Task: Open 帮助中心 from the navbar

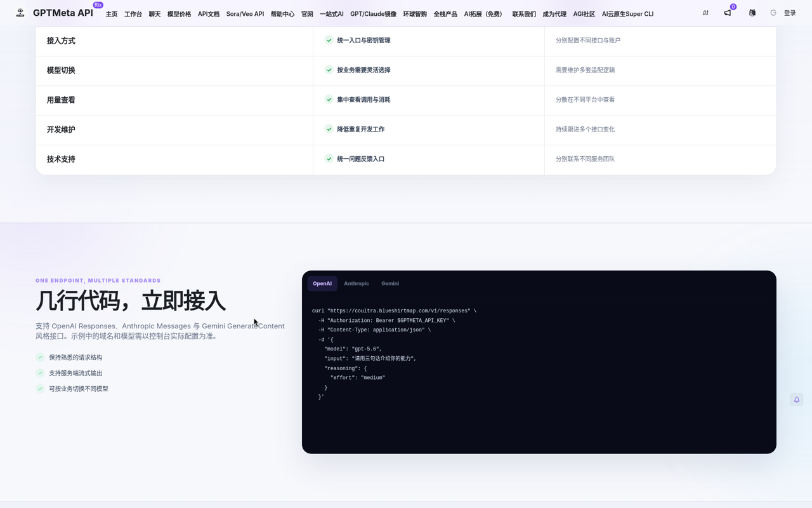Action: point(282,14)
